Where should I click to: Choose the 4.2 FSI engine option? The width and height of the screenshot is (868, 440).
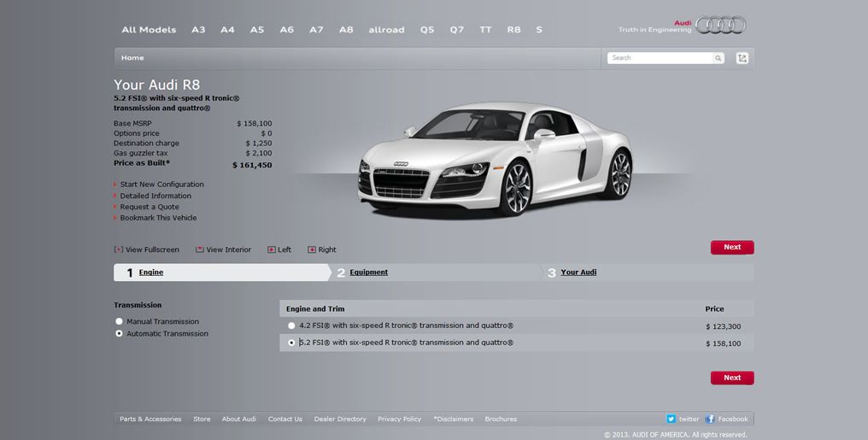[291, 326]
